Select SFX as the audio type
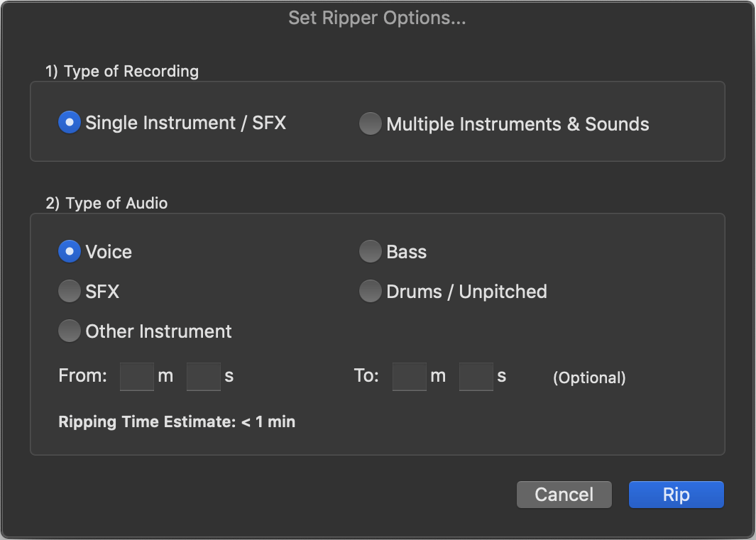Viewport: 756px width, 540px height. [69, 291]
